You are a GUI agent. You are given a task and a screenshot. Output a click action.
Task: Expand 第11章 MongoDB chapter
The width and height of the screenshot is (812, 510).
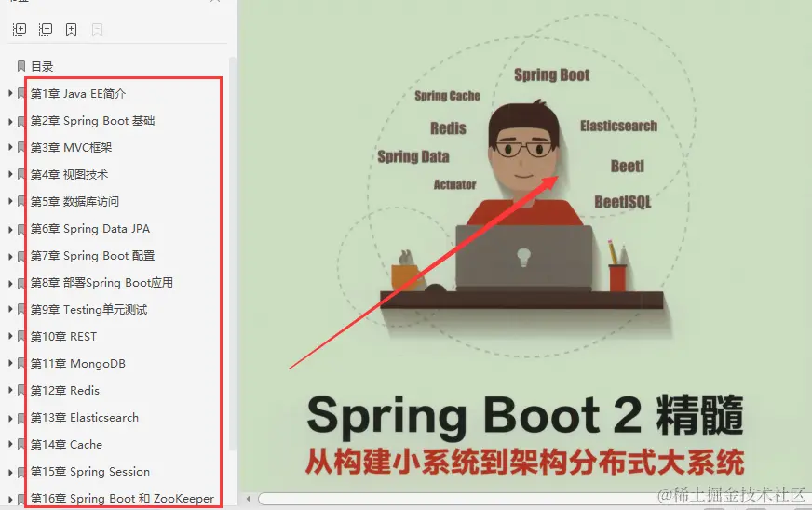(x=10, y=364)
